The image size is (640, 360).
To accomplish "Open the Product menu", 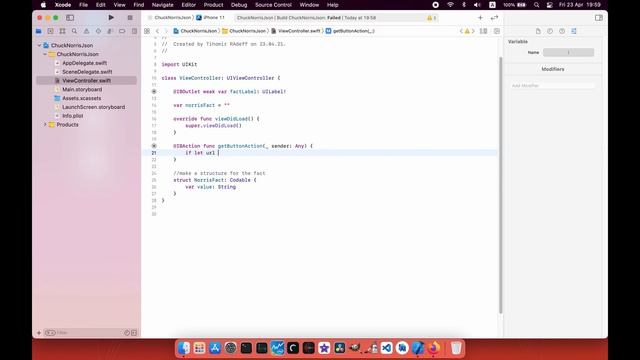I will point(213,5).
